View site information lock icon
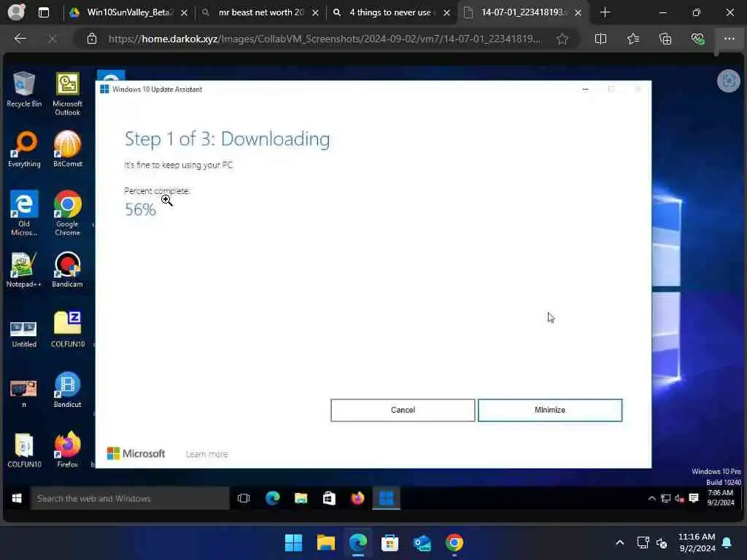The image size is (747, 560). click(91, 39)
